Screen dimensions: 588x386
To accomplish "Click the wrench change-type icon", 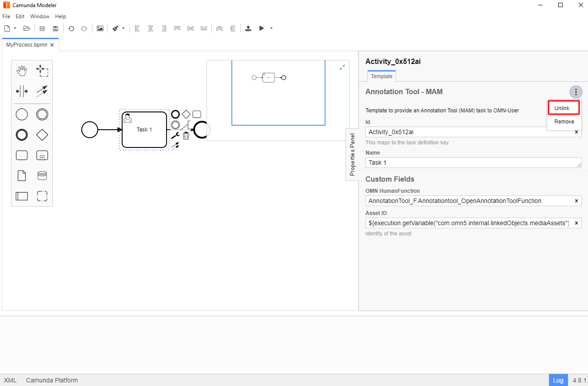I will 175,136.
